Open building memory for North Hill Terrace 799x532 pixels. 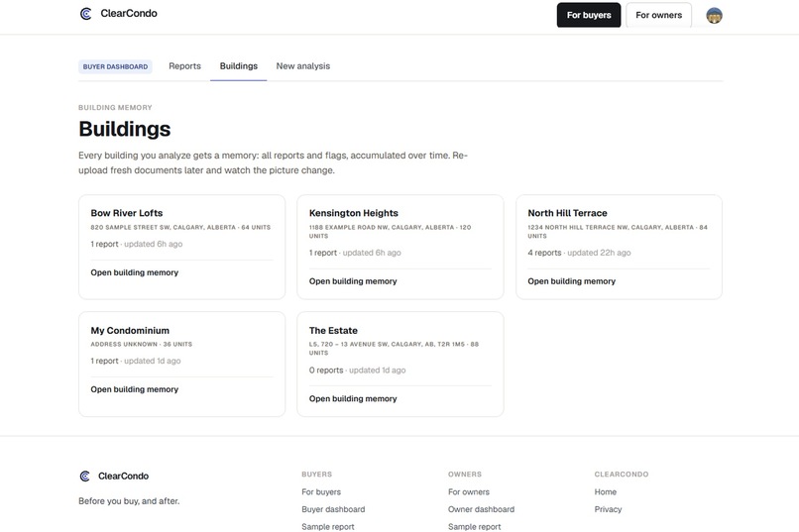[x=571, y=281]
